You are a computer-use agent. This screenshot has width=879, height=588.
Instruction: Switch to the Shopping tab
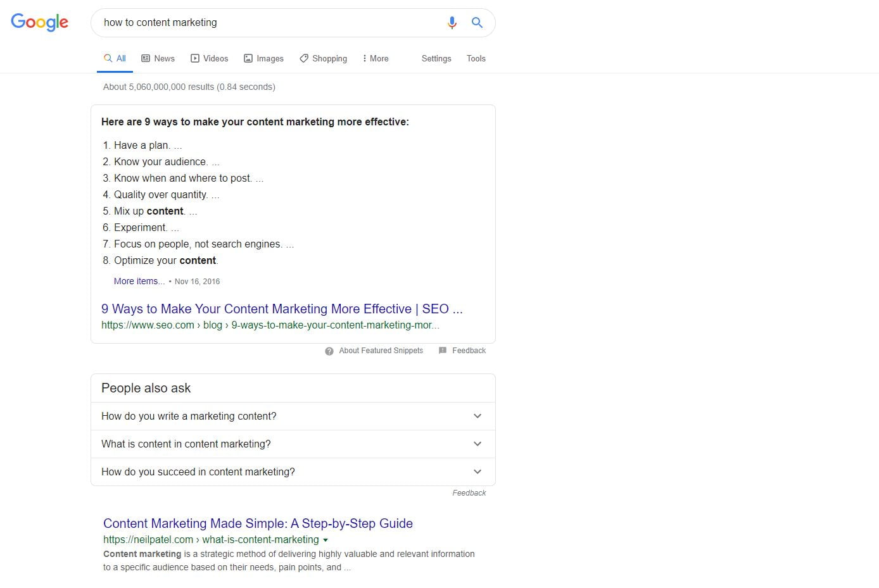323,58
